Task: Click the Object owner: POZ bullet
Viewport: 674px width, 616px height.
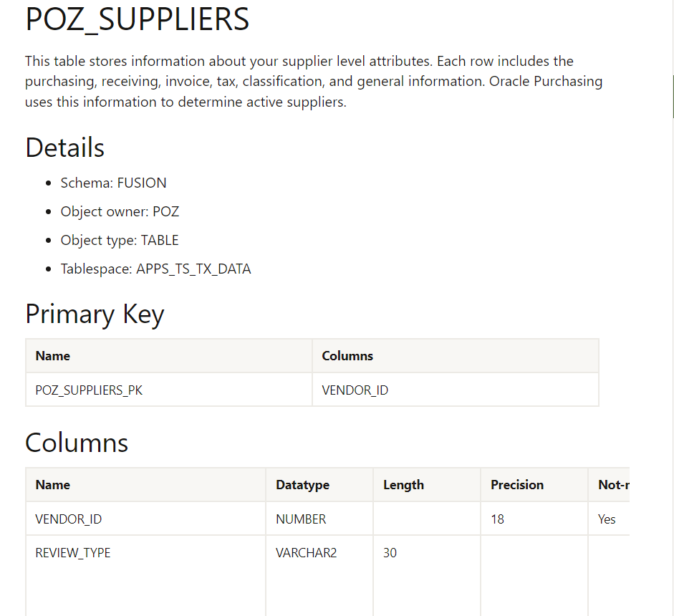Action: (120, 211)
